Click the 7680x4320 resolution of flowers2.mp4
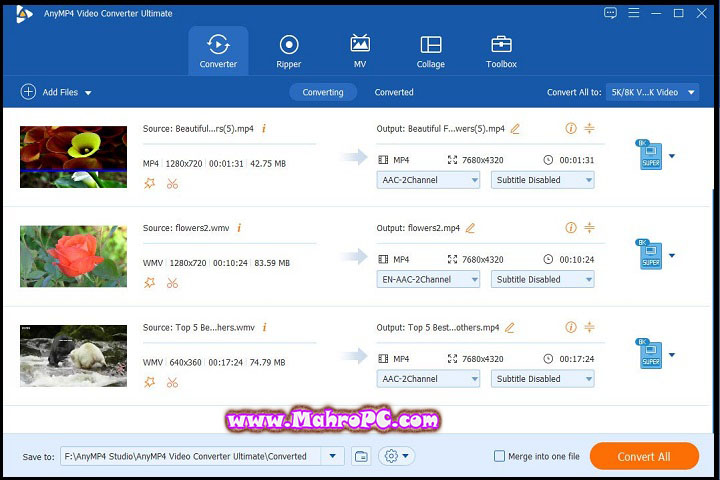The height and width of the screenshot is (480, 720). point(483,260)
